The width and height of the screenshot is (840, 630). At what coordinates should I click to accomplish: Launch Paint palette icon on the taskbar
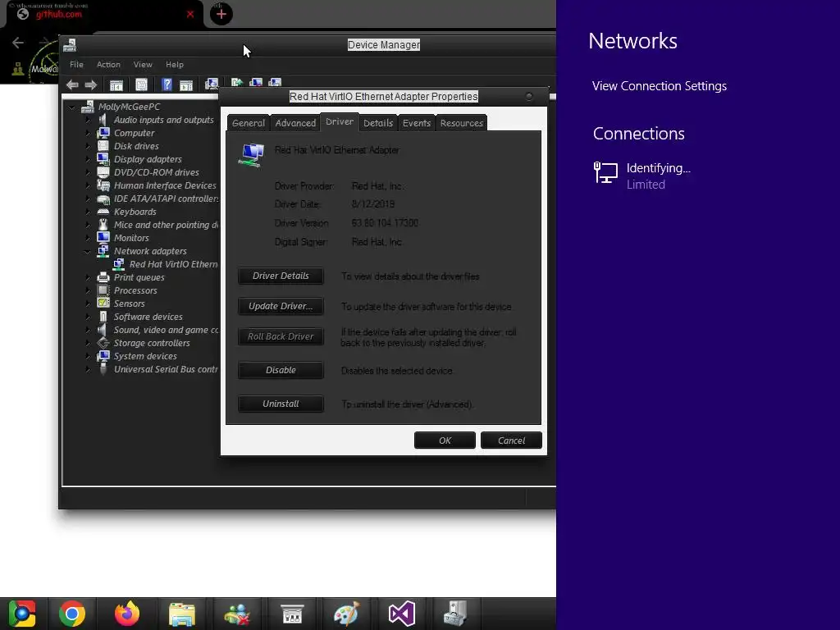[347, 614]
